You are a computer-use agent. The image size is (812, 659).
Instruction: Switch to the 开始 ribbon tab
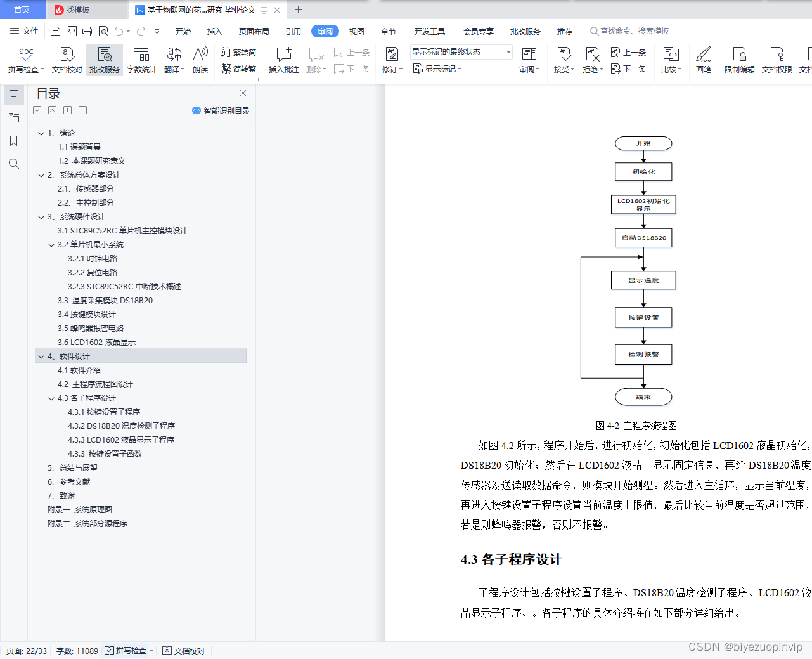(183, 31)
